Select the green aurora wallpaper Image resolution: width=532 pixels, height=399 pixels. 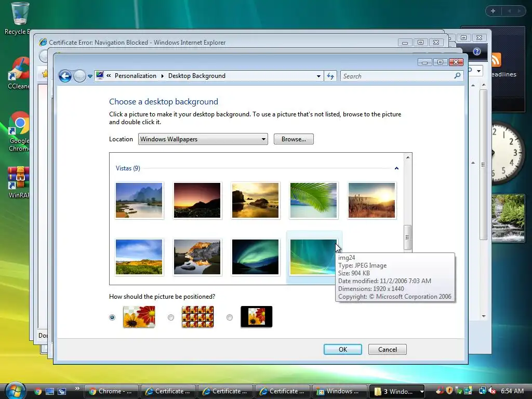pyautogui.click(x=255, y=257)
